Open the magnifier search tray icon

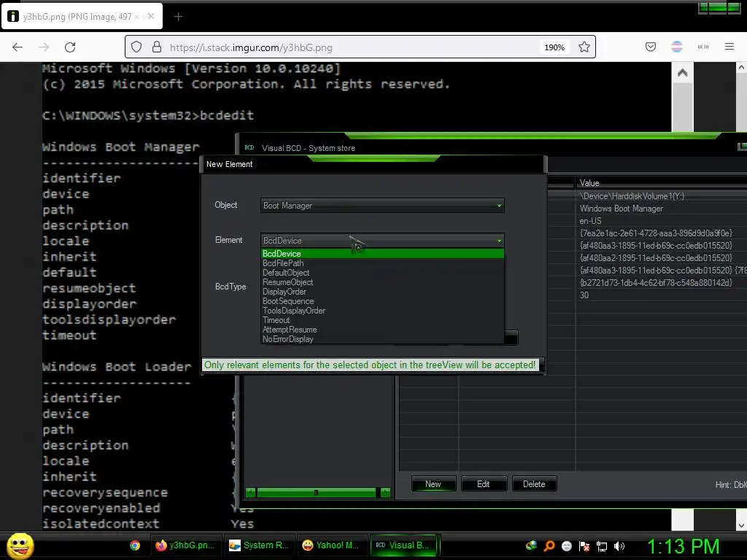[x=549, y=546]
